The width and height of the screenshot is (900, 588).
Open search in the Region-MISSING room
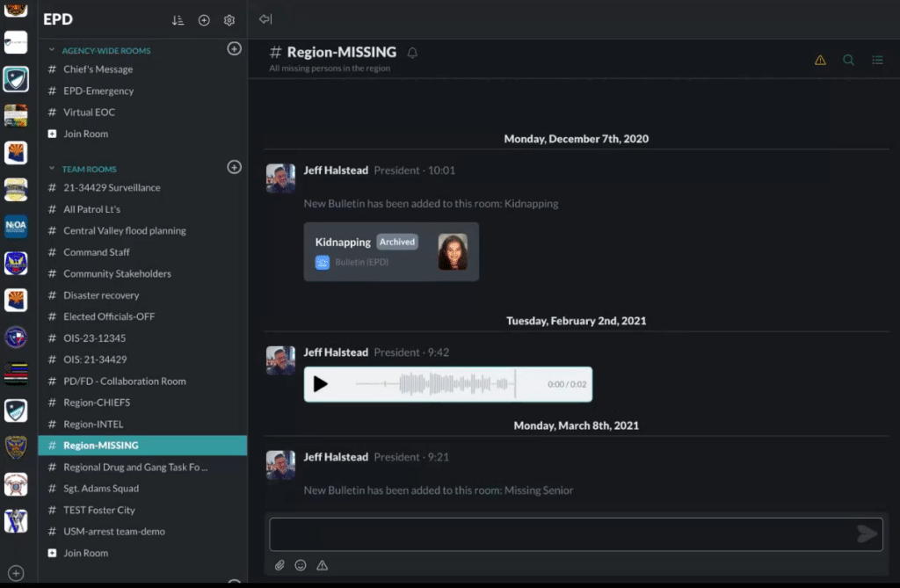click(x=848, y=60)
